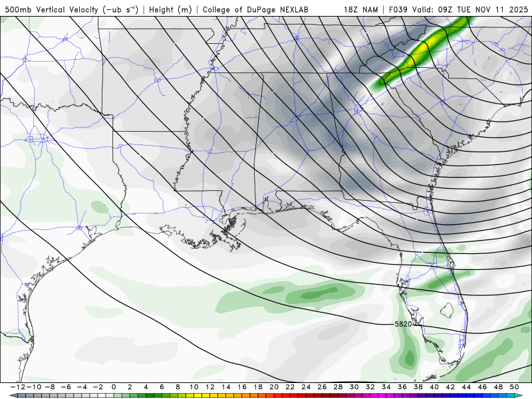Click the 50 label on the color scale

pyautogui.click(x=514, y=387)
